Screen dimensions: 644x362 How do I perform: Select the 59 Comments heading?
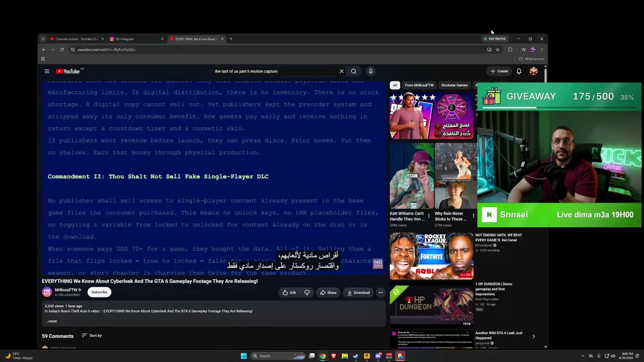tap(57, 336)
